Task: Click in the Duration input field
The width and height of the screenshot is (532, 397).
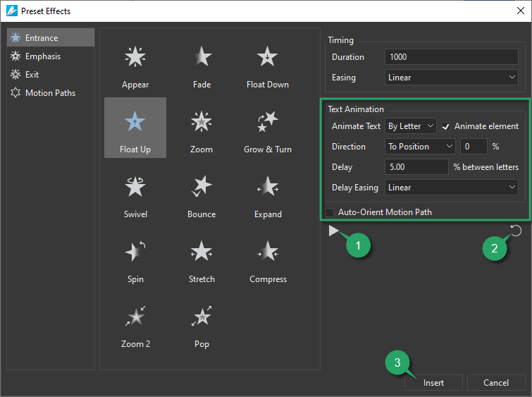Action: tap(451, 57)
